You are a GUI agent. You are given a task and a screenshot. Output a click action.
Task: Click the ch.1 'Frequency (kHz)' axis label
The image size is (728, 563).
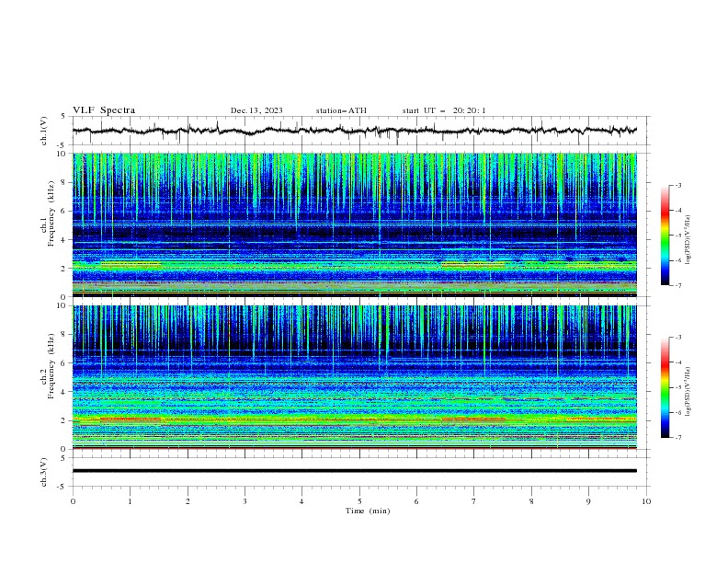pos(51,212)
